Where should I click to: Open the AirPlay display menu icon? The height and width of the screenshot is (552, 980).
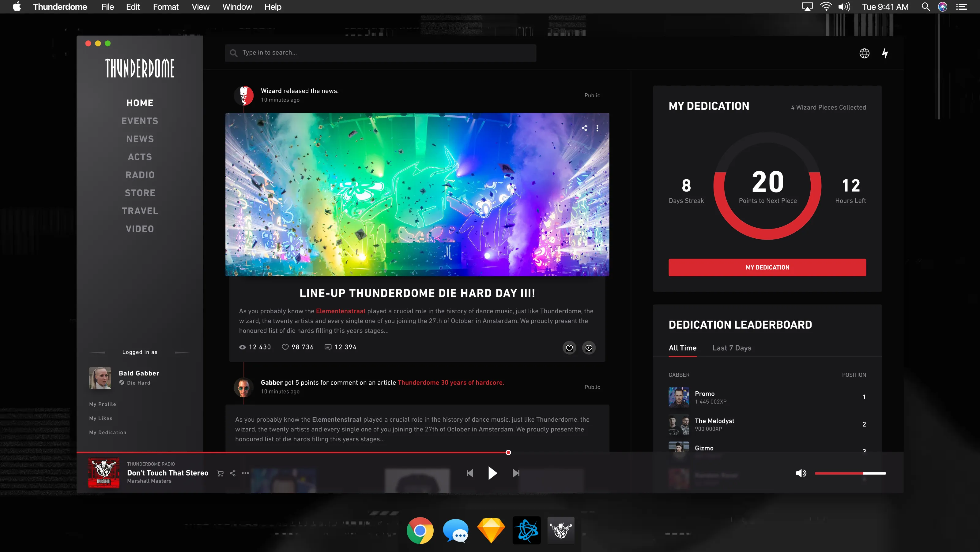[807, 7]
